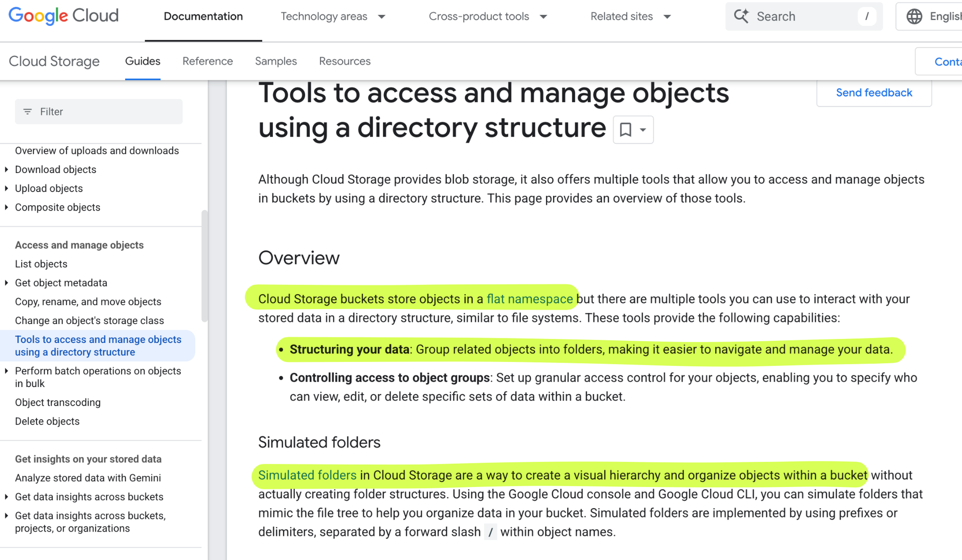Open the Samples tab
The image size is (962, 560).
(x=276, y=61)
